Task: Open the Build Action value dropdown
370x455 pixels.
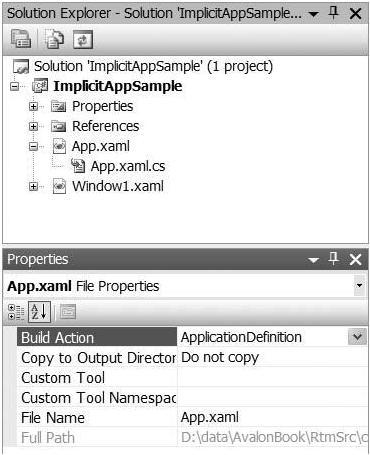Action: point(357,337)
